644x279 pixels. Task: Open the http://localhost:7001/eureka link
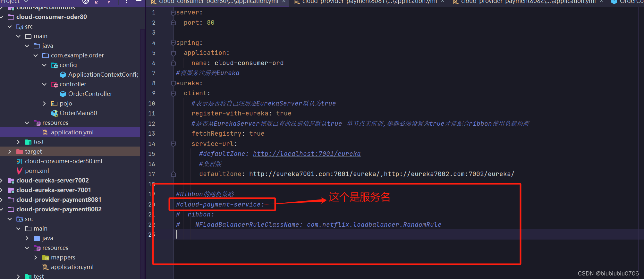(x=307, y=154)
